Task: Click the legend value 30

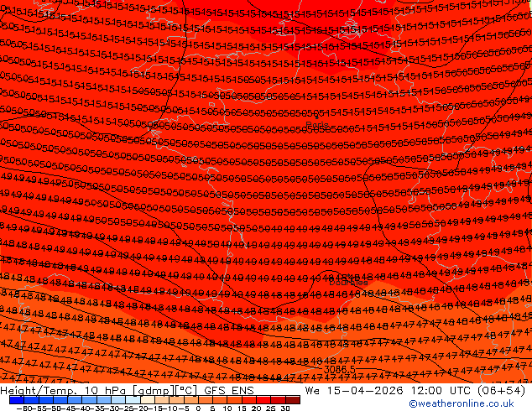Action: (x=285, y=408)
